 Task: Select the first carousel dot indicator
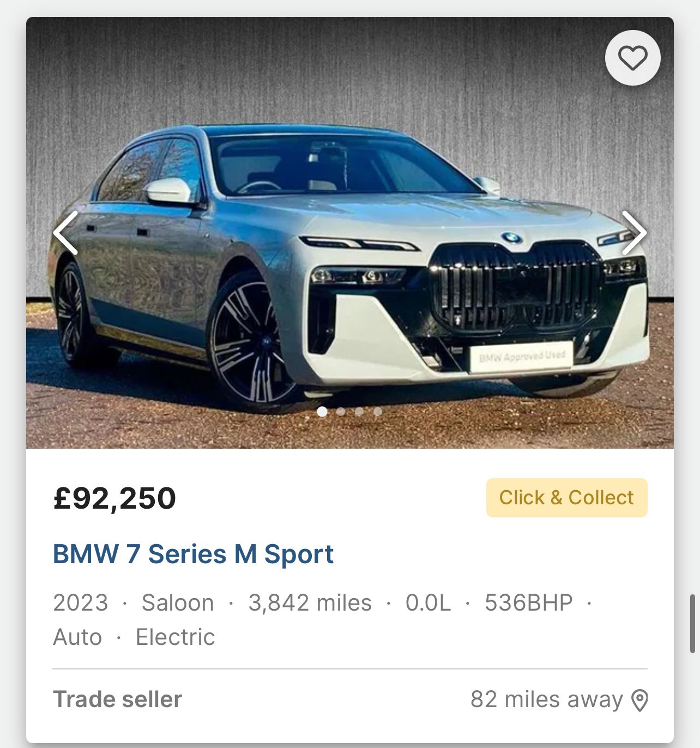coord(322,412)
